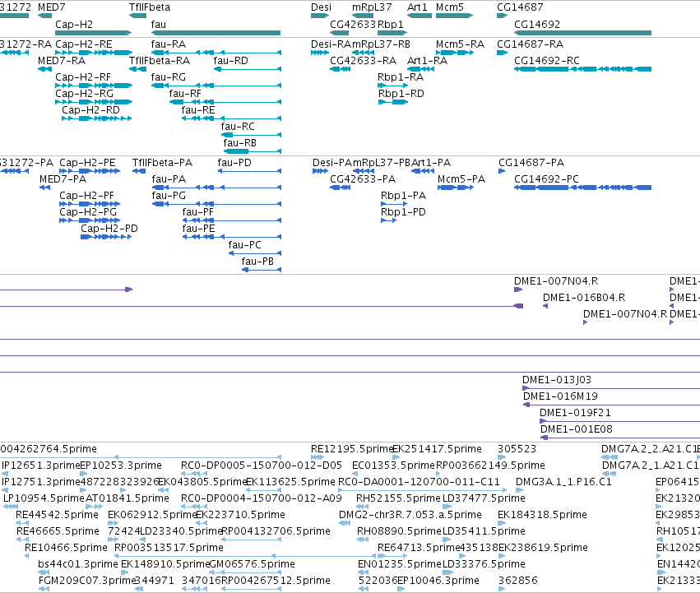
Task: Select the fau-RF transcript label
Action: coord(185,94)
